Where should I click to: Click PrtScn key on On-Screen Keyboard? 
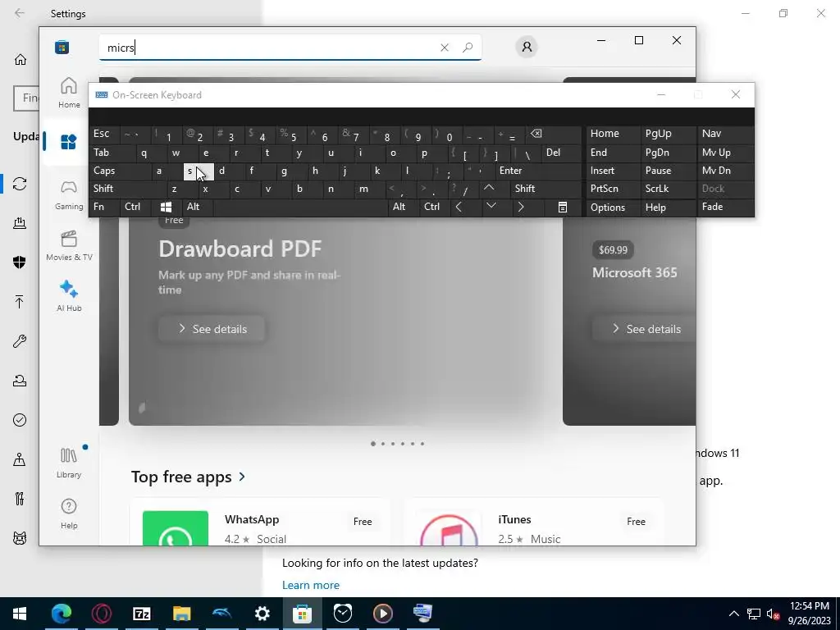click(x=613, y=189)
